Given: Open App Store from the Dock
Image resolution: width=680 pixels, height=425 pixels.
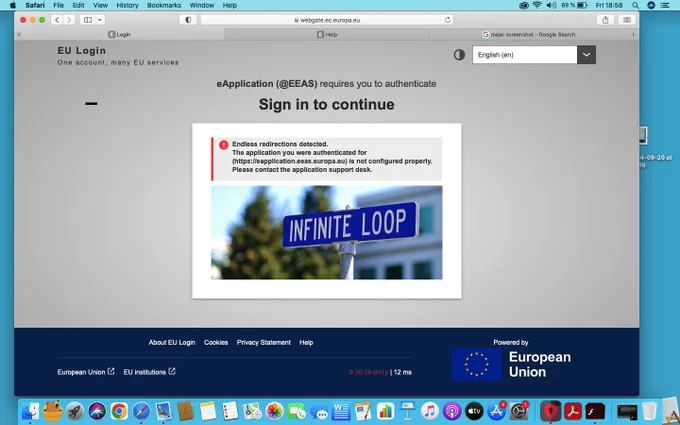Looking at the screenshot, I should (496, 411).
